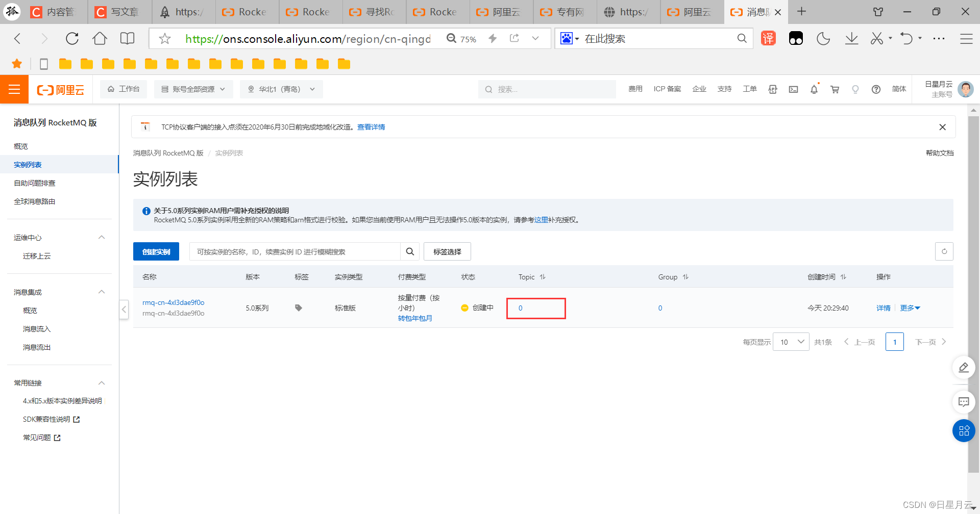The height and width of the screenshot is (514, 980).
Task: Open the floating chat support icon
Action: point(964,402)
